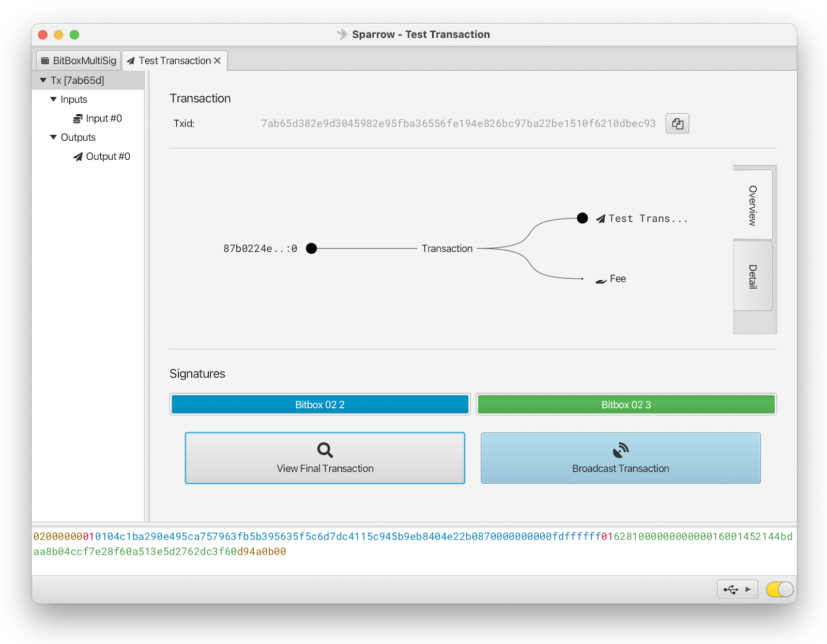Click the output node circle for Test Trans...

pos(583,218)
